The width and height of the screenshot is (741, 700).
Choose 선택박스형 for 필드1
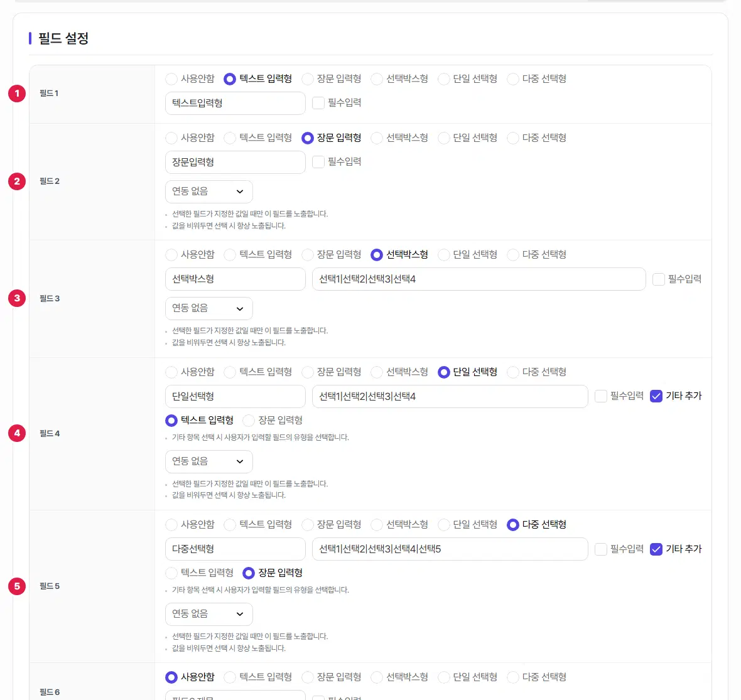click(377, 79)
